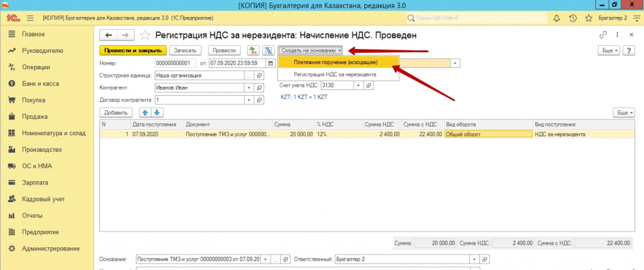Open Производство section
This screenshot has width=644, height=270.
(x=42, y=149)
